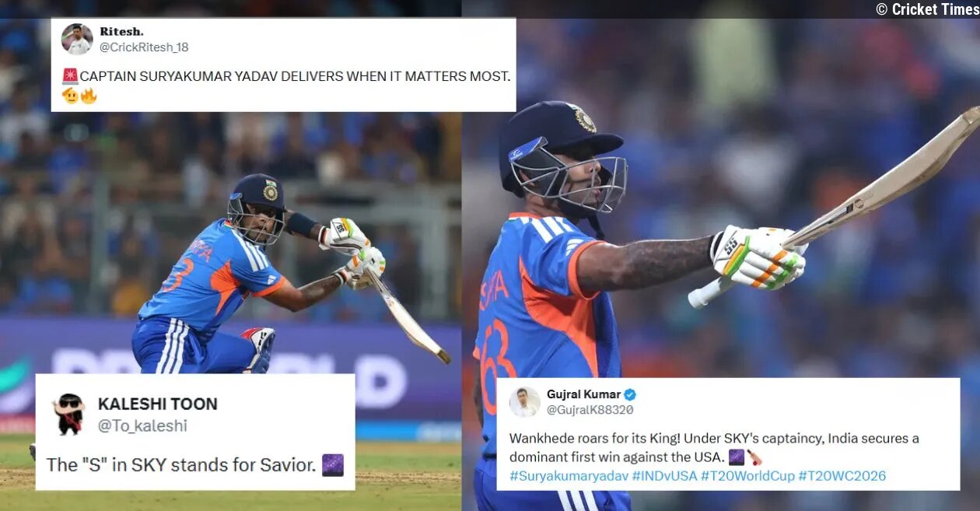Viewport: 980px width, 511px height.
Task: Open the @CrickRitesh_18 handle
Action: (144, 47)
